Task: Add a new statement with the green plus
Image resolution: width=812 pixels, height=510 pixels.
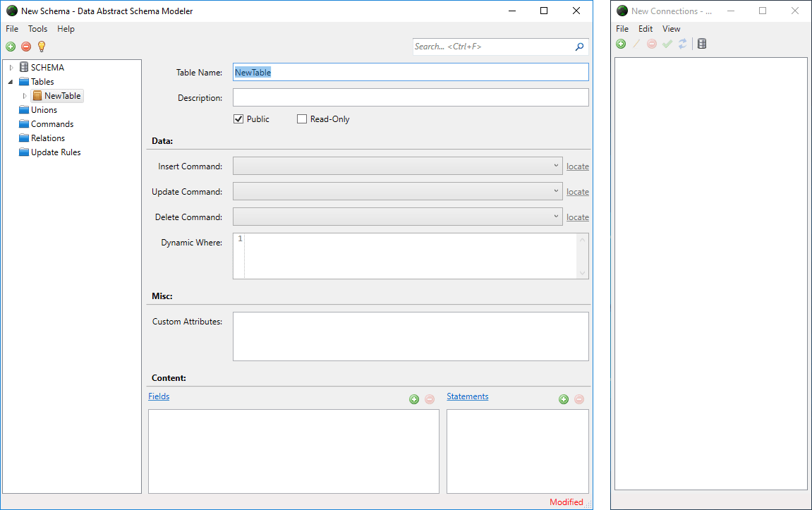Action: pyautogui.click(x=564, y=399)
